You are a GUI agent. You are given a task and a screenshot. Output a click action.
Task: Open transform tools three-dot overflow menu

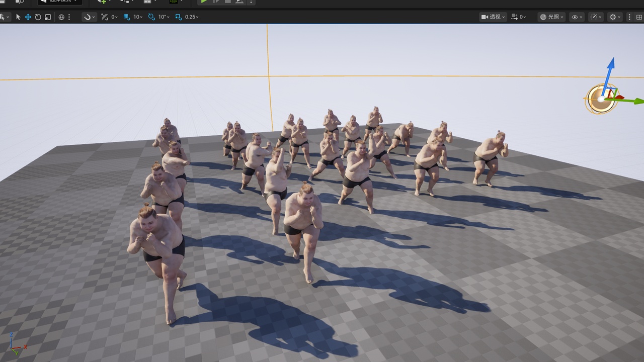[x=69, y=17]
